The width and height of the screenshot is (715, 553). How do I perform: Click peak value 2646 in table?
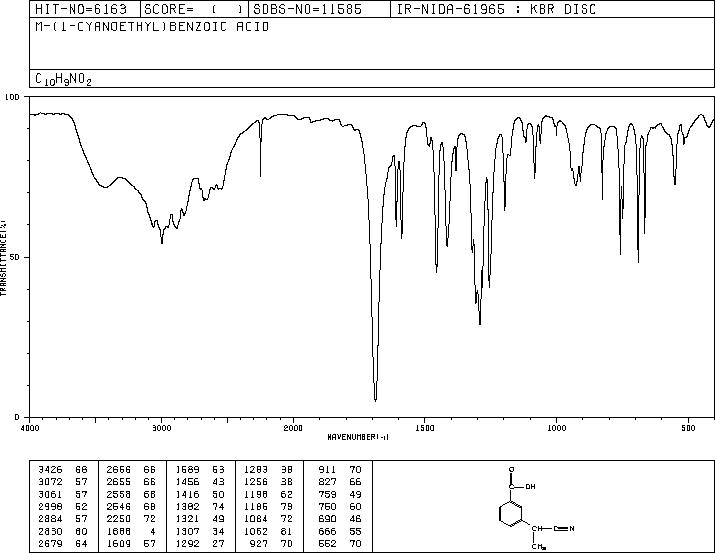[x=119, y=506]
